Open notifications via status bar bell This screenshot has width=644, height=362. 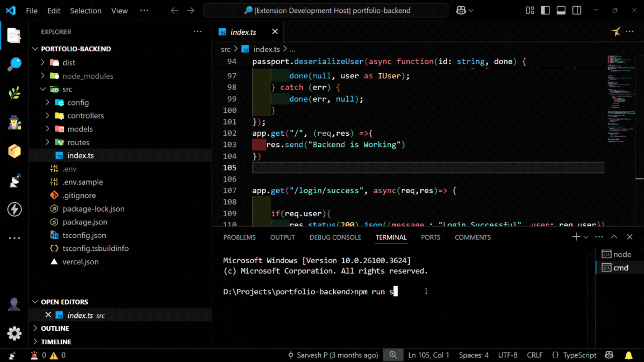point(628,355)
